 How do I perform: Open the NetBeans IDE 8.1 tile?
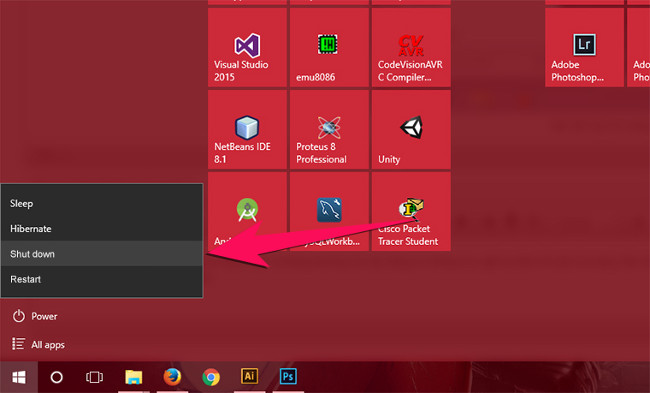[x=247, y=129]
